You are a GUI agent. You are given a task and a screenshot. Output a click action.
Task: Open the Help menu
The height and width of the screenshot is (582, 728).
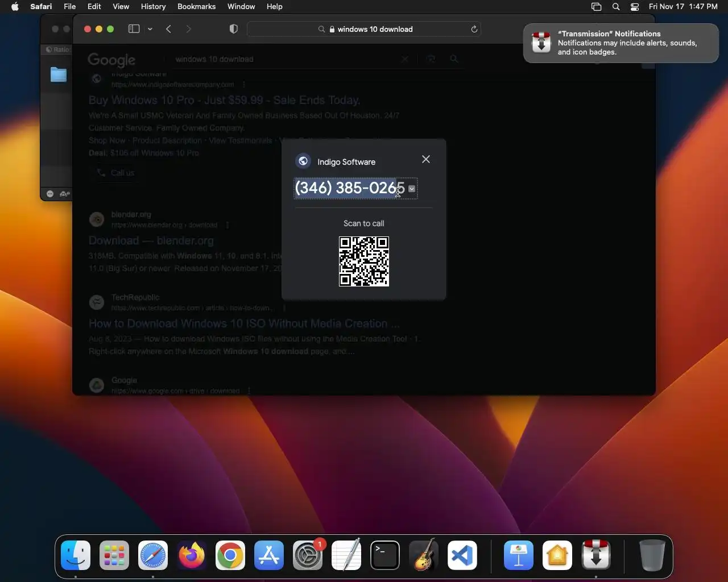point(275,6)
